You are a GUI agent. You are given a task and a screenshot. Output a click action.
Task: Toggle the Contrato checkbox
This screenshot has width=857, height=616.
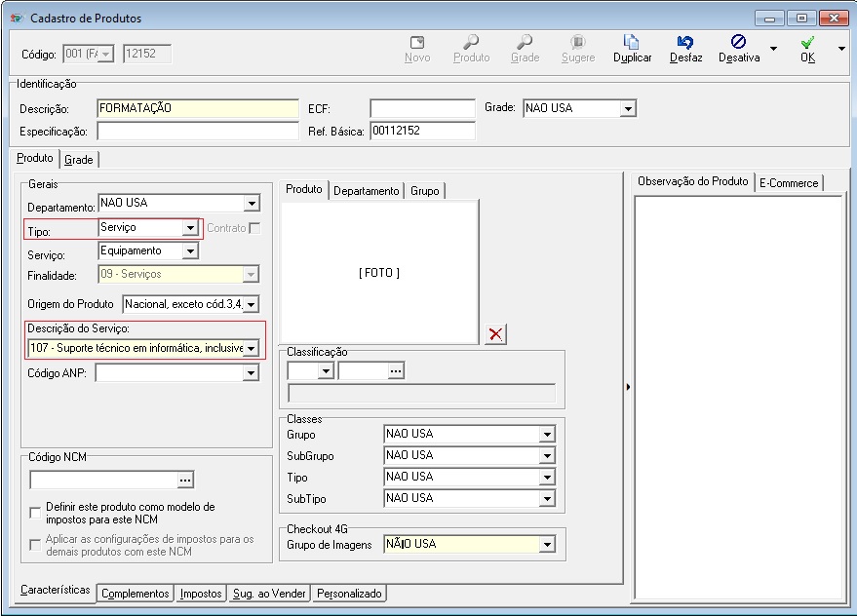254,228
